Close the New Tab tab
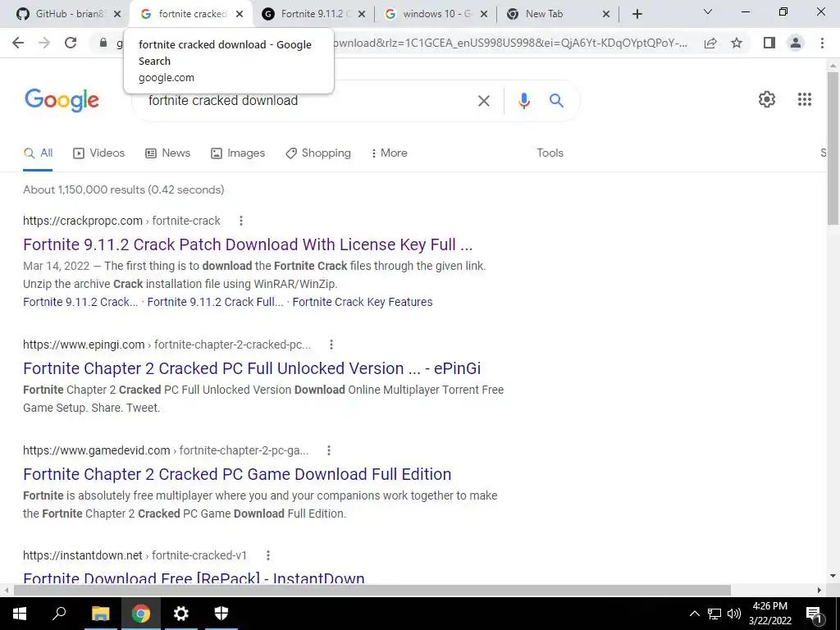Viewport: 840px width, 630px height. (x=606, y=15)
